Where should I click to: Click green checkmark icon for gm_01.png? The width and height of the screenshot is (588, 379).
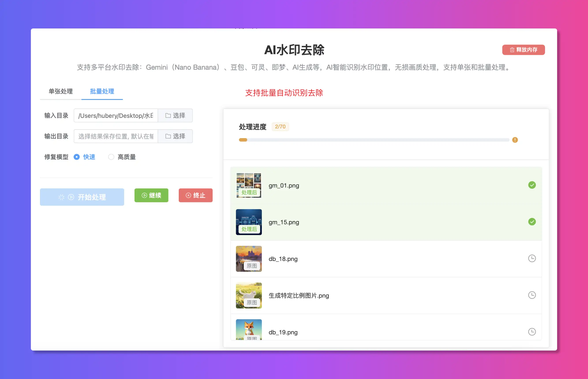532,185
